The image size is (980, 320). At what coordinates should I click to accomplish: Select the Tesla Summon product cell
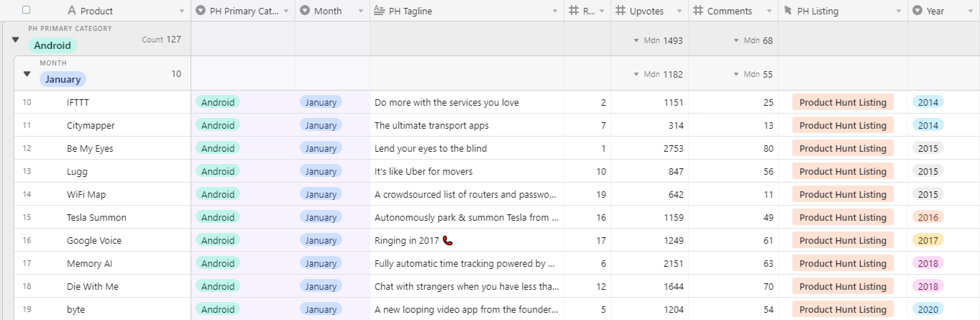pos(102,217)
